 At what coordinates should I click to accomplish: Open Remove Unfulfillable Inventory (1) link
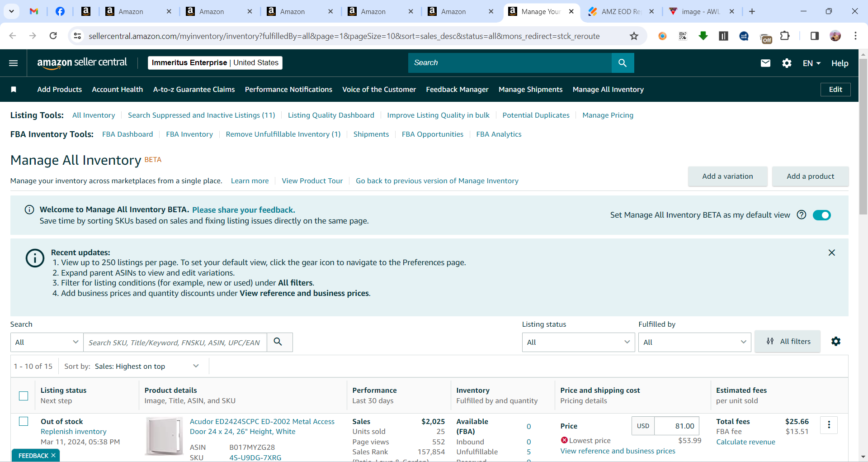point(283,134)
